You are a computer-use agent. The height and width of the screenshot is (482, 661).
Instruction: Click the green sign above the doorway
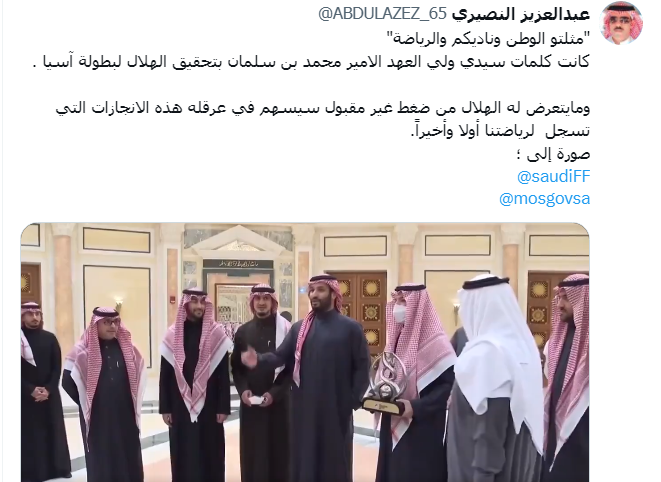[x=238, y=264]
